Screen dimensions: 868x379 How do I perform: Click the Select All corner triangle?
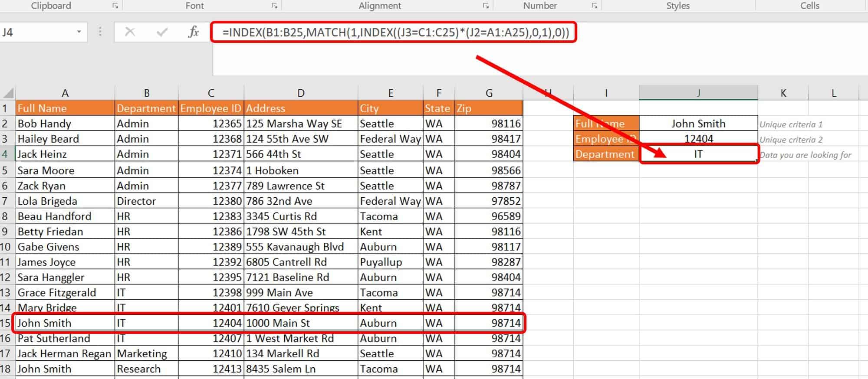8,93
